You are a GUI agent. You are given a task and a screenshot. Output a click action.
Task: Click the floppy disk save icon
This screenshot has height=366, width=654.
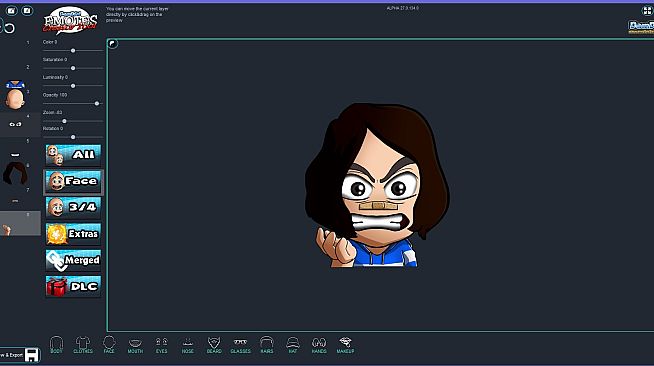(32, 355)
